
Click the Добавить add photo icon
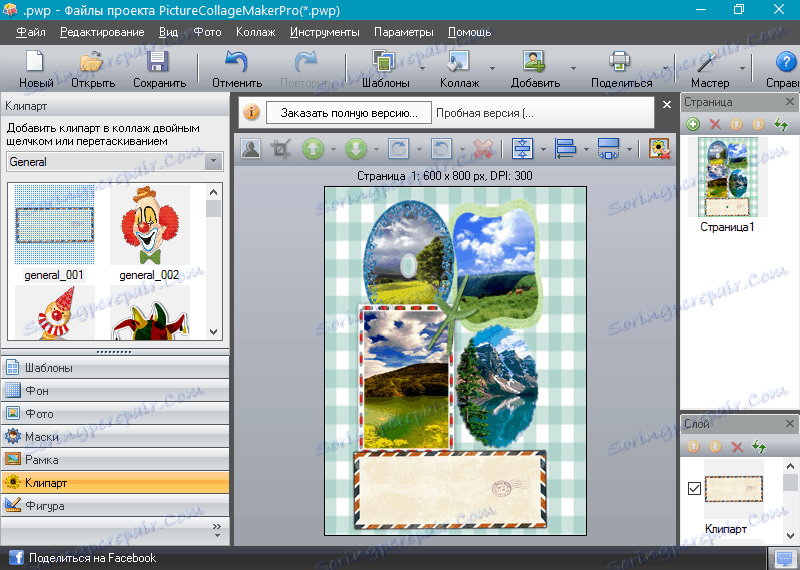tap(534, 62)
